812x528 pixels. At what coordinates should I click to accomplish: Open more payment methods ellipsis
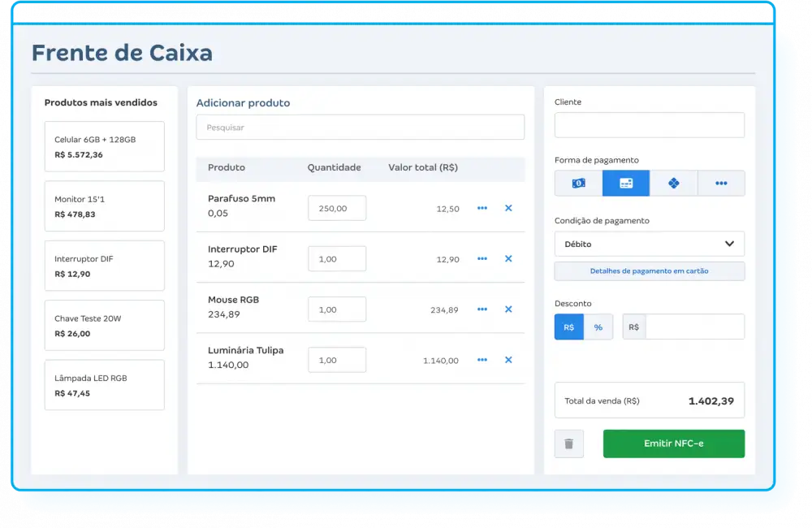(721, 183)
